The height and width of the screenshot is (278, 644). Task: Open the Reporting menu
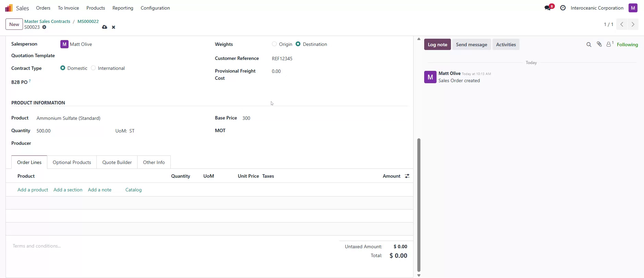[x=123, y=8]
